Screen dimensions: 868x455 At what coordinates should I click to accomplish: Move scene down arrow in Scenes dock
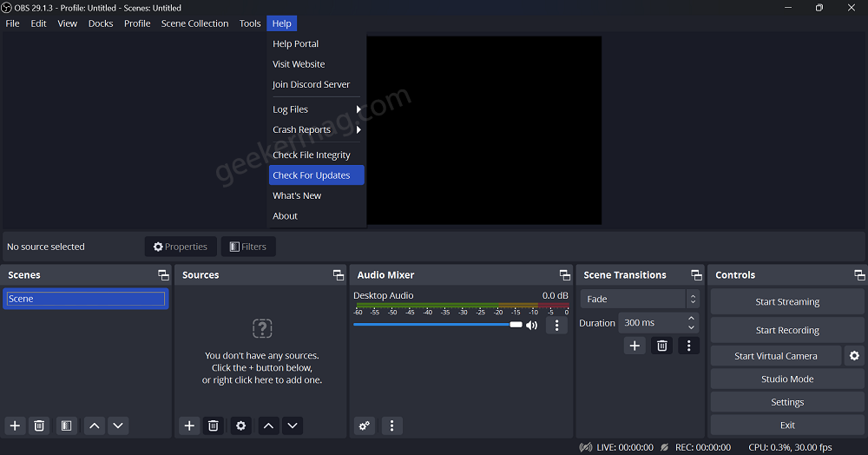pos(118,425)
